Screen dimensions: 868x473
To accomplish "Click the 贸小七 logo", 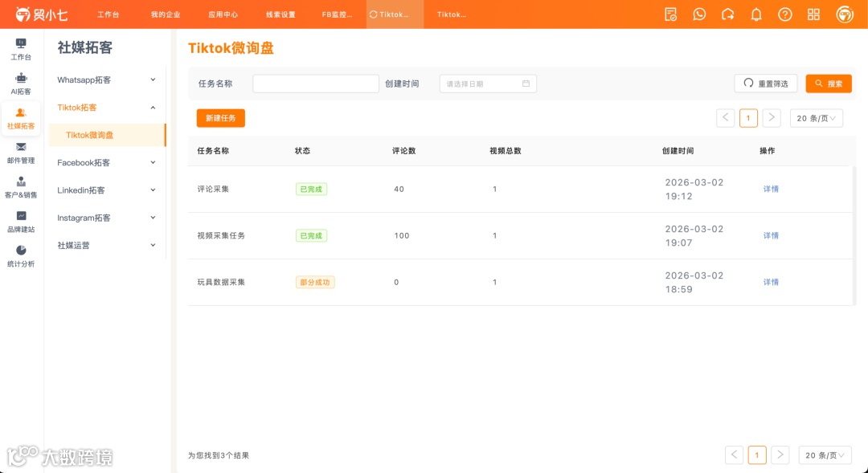I will [41, 14].
